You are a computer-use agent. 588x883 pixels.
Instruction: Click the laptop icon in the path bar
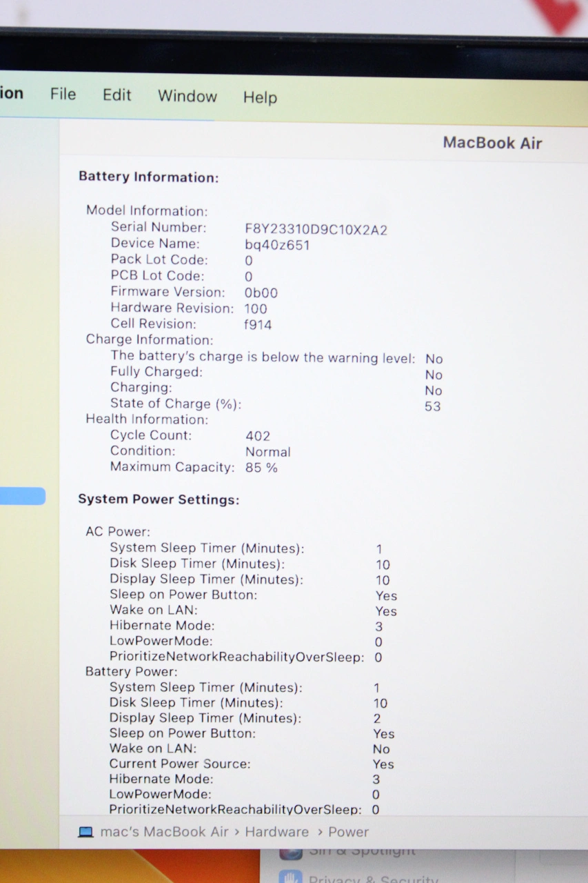pyautogui.click(x=85, y=832)
